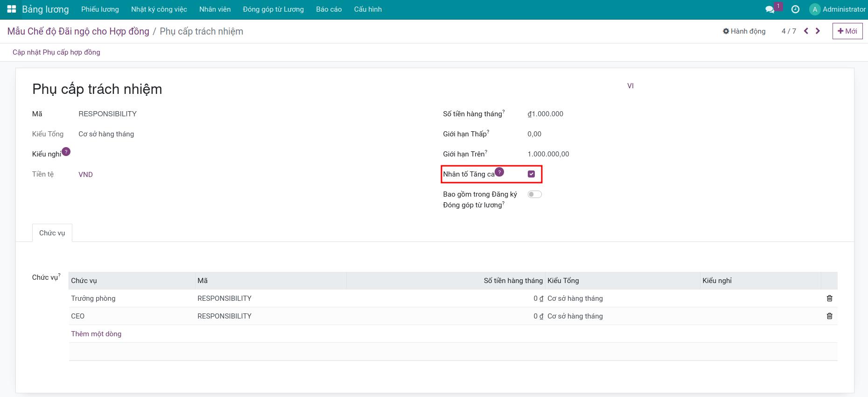Click the 4 / 7 pager counter
This screenshot has width=868, height=397.
click(789, 31)
